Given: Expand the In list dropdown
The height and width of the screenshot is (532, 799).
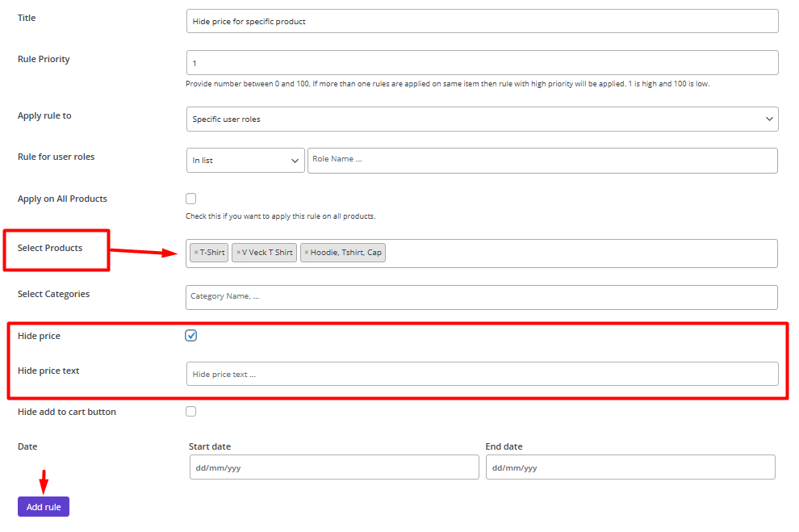Looking at the screenshot, I should click(245, 161).
